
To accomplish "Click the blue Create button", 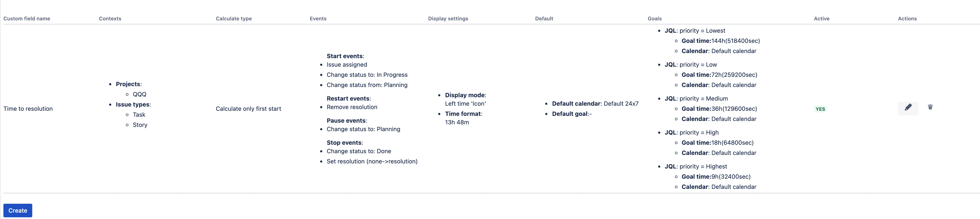I will [x=18, y=211].
